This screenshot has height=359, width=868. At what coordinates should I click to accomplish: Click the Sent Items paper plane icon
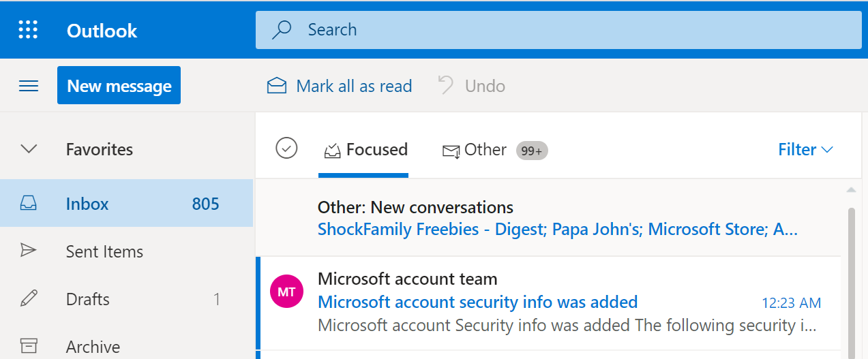[x=29, y=251]
